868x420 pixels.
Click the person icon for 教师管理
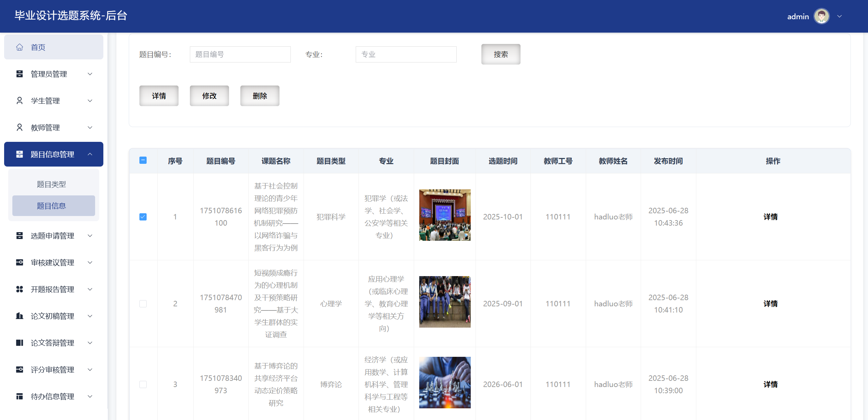20,127
